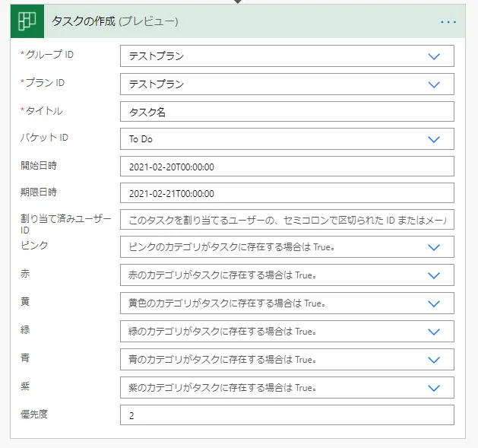Viewport: 478px width, 448px height.
Task: Click the chevron arrow in the 紫 field
Action: click(434, 387)
